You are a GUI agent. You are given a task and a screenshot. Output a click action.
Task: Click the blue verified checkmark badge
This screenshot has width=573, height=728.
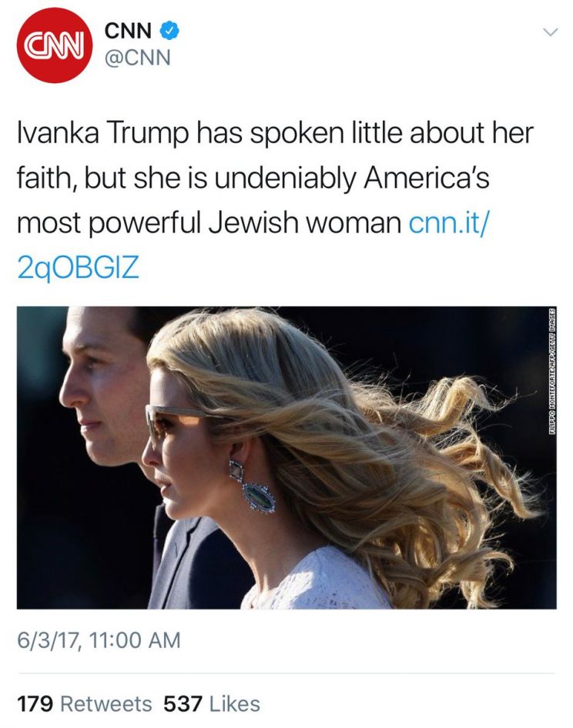point(169,31)
